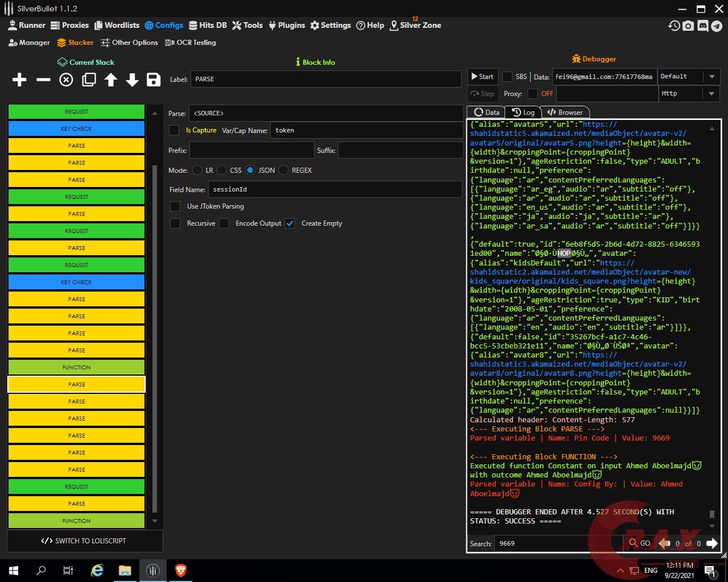This screenshot has height=582, width=728.
Task: Move the selected block up with arrow
Action: 111,80
